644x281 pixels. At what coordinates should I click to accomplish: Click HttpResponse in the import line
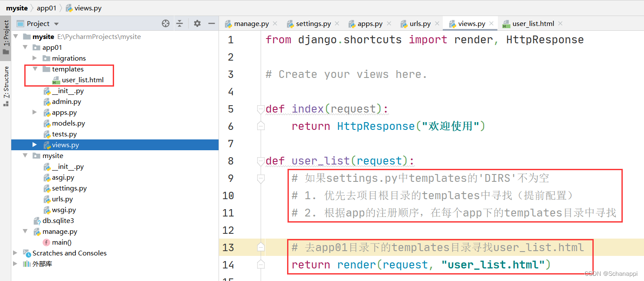[545, 40]
